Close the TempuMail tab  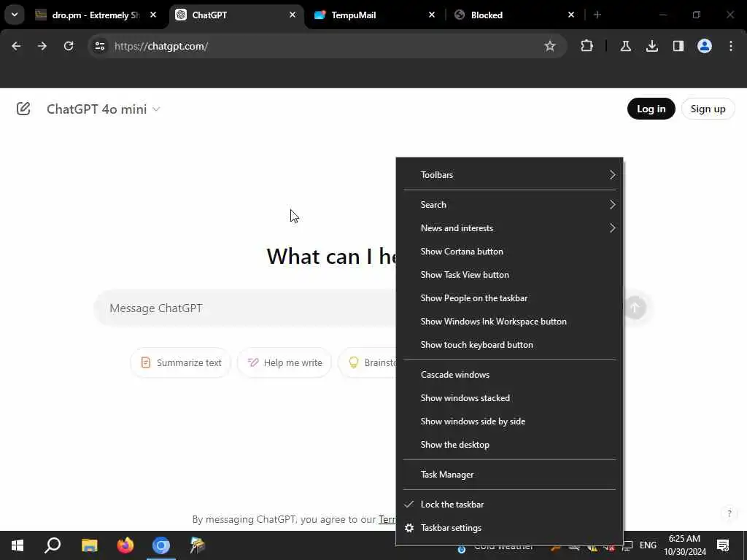(x=432, y=15)
